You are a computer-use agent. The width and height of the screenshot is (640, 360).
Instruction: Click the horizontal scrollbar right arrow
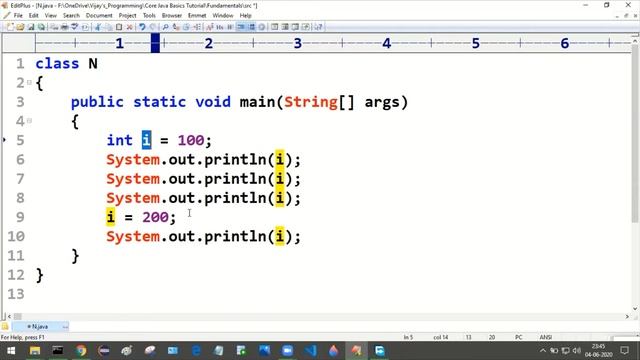[x=627, y=316]
